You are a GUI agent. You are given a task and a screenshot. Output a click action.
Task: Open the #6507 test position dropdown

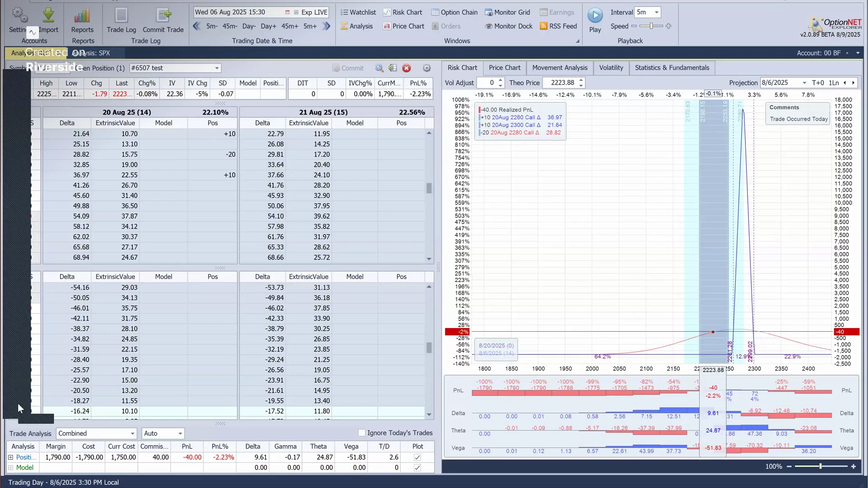[x=217, y=68]
